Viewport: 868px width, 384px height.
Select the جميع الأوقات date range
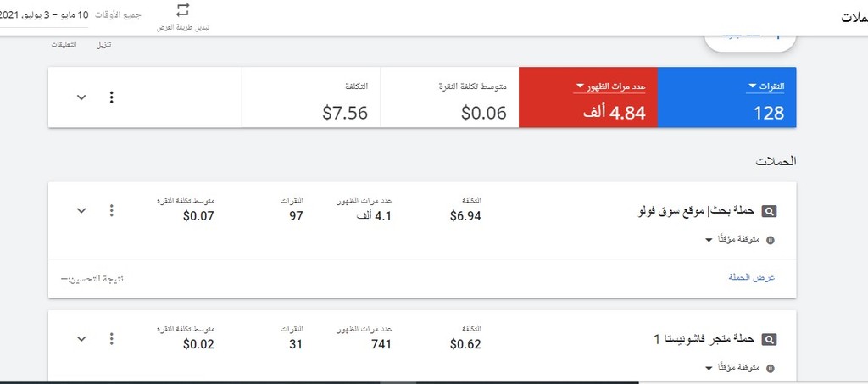[118, 14]
